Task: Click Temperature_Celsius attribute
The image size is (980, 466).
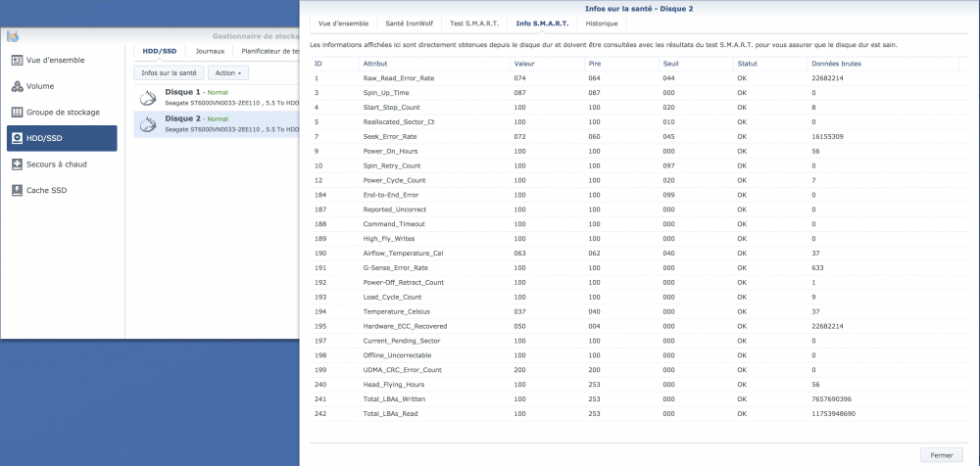Action: point(396,311)
